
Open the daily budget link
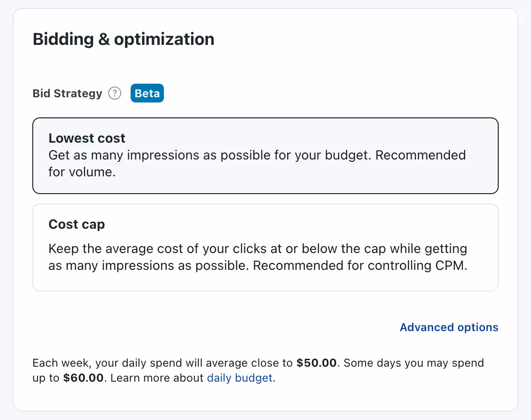coord(239,378)
